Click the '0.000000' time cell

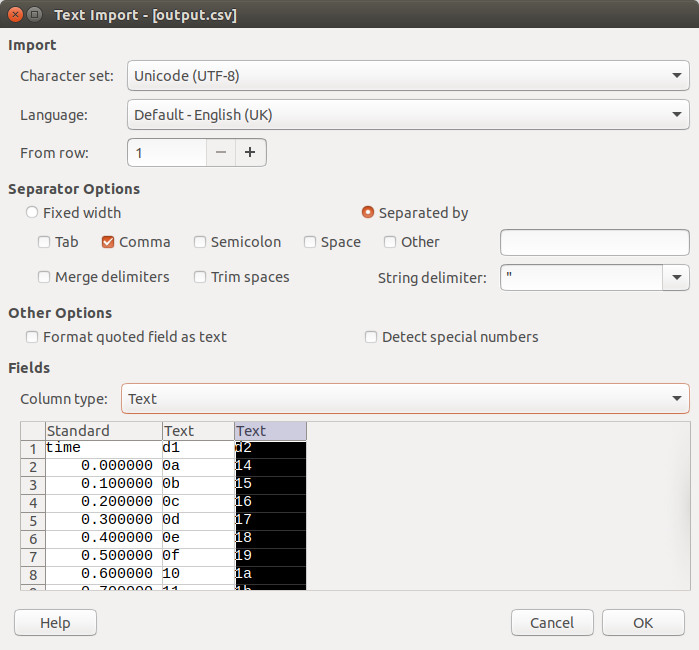(104, 466)
